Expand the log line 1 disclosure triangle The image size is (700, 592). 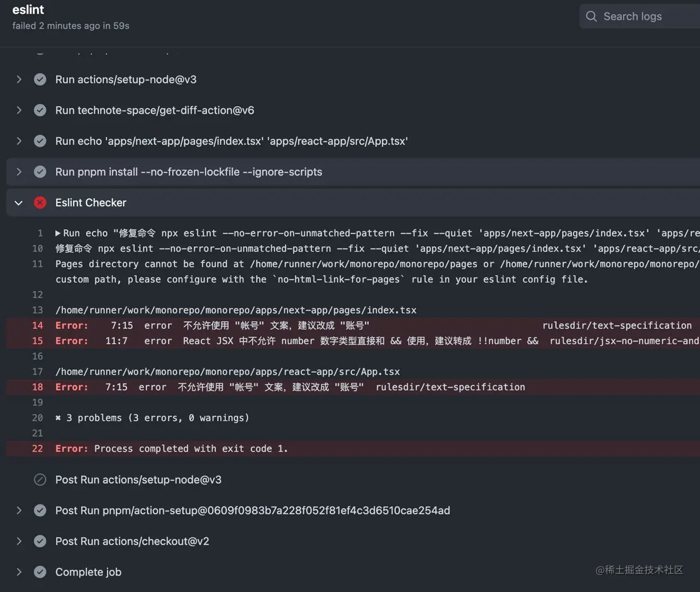[58, 233]
